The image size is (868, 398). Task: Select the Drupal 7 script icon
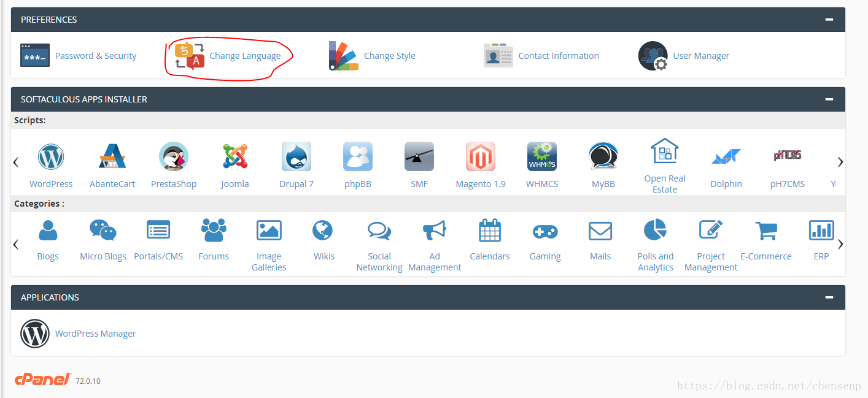click(x=296, y=157)
